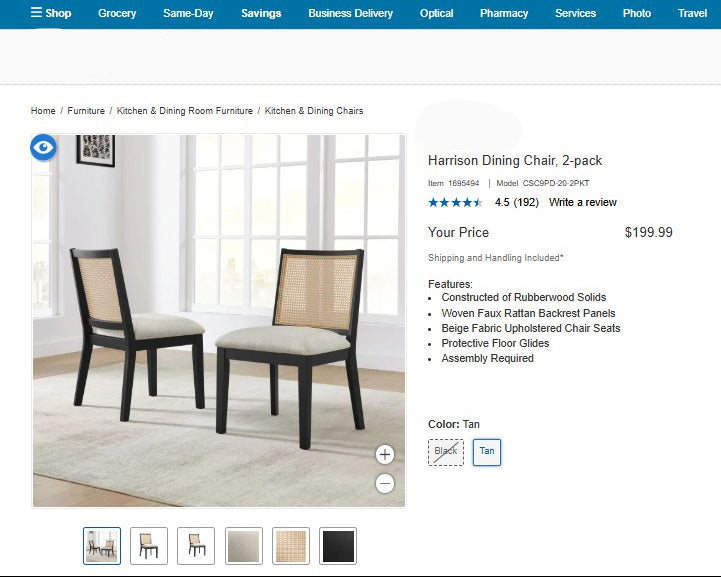Image resolution: width=721 pixels, height=577 pixels.
Task: Open the Business Delivery link
Action: tap(350, 13)
